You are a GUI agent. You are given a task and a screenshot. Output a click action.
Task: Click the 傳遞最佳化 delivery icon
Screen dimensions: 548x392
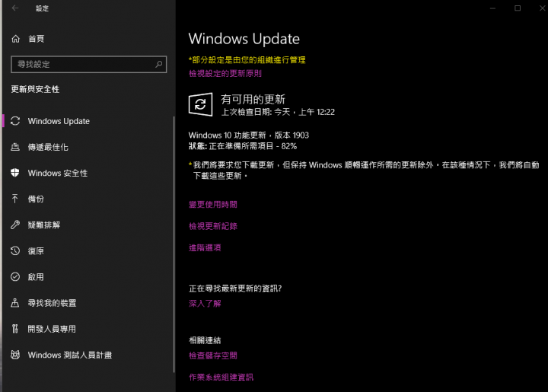[15, 147]
